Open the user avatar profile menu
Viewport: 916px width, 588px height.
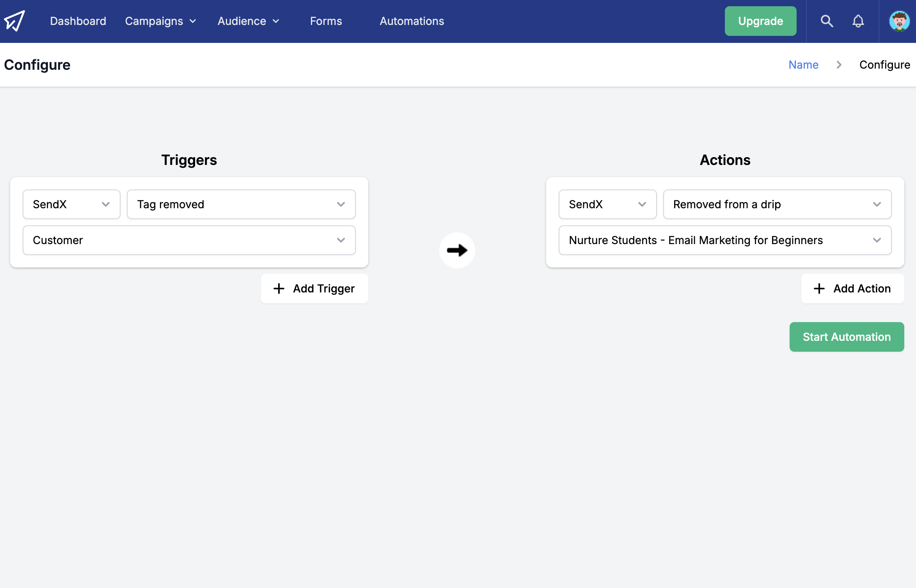[x=899, y=21]
